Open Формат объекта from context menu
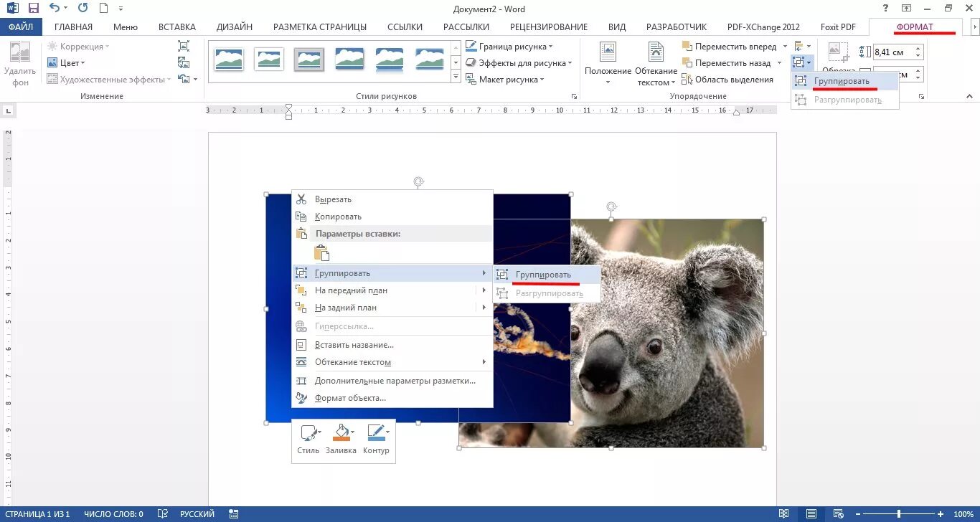Image resolution: width=980 pixels, height=522 pixels. click(x=392, y=398)
